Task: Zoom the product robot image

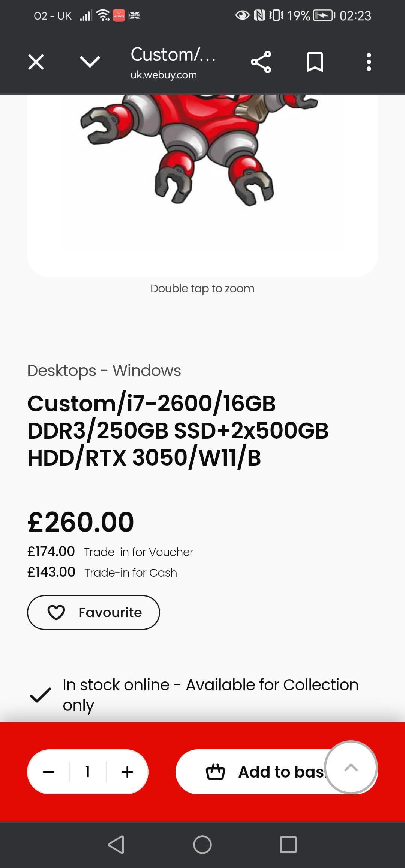Action: [202, 169]
